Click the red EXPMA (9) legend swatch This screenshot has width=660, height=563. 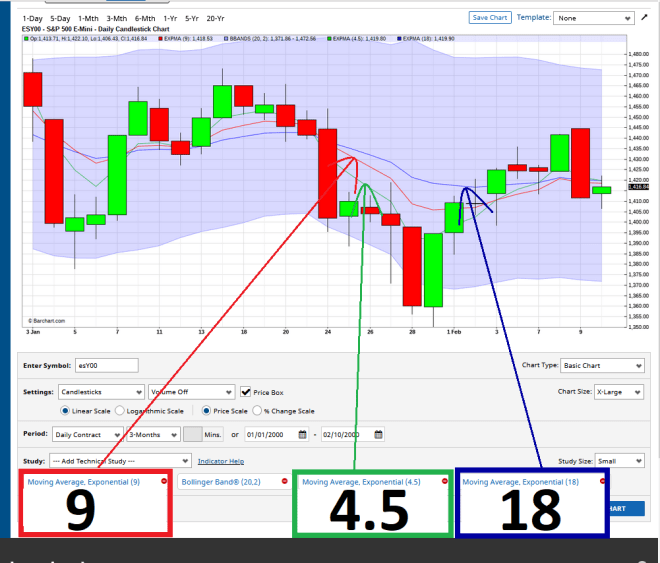[160, 39]
